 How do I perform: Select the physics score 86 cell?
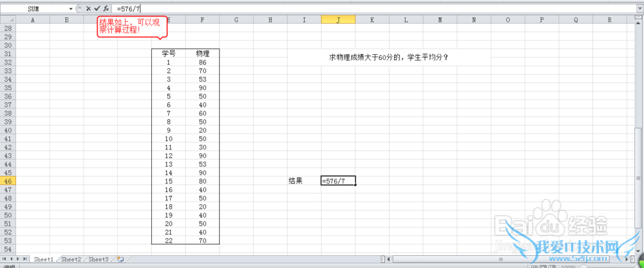pyautogui.click(x=202, y=62)
